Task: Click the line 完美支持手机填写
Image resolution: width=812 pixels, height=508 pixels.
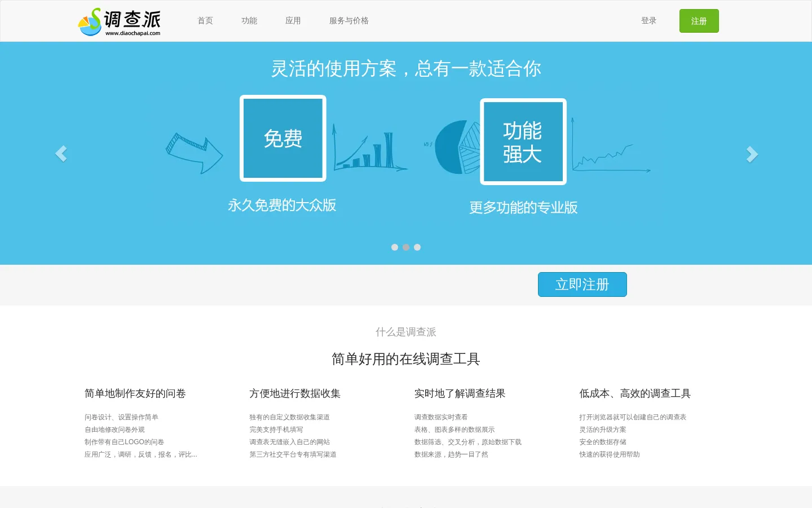Action: point(276,430)
